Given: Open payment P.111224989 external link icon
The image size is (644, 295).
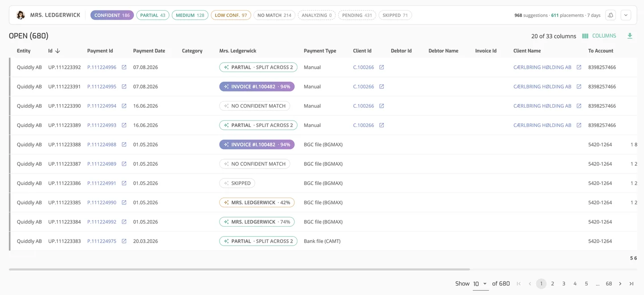Looking at the screenshot, I should [x=124, y=164].
